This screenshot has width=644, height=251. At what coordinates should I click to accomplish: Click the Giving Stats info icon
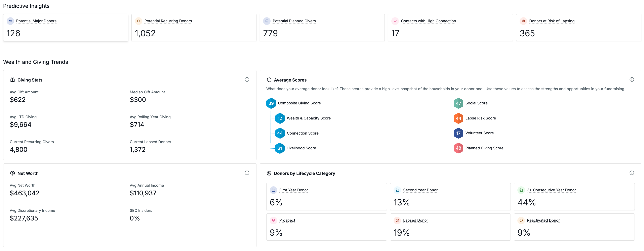tap(247, 80)
